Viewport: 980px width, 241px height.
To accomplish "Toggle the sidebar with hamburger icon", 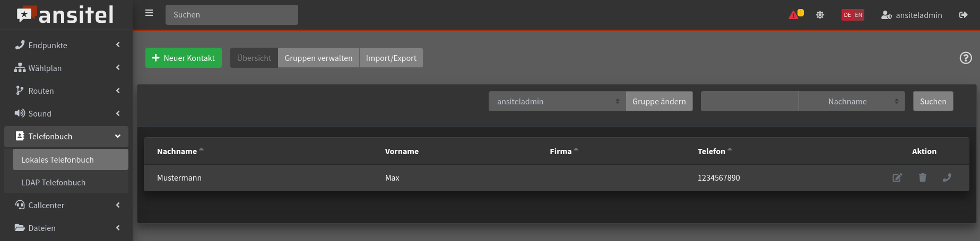I will tap(149, 13).
